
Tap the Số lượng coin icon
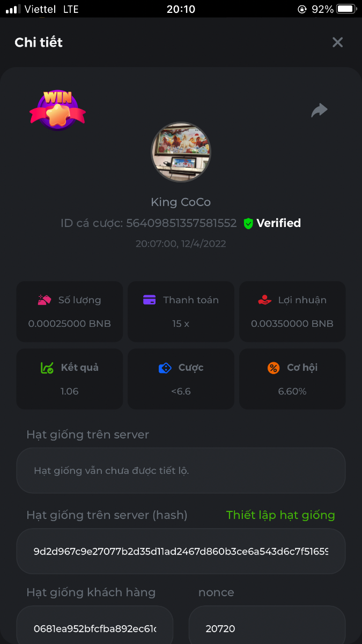coord(45,300)
